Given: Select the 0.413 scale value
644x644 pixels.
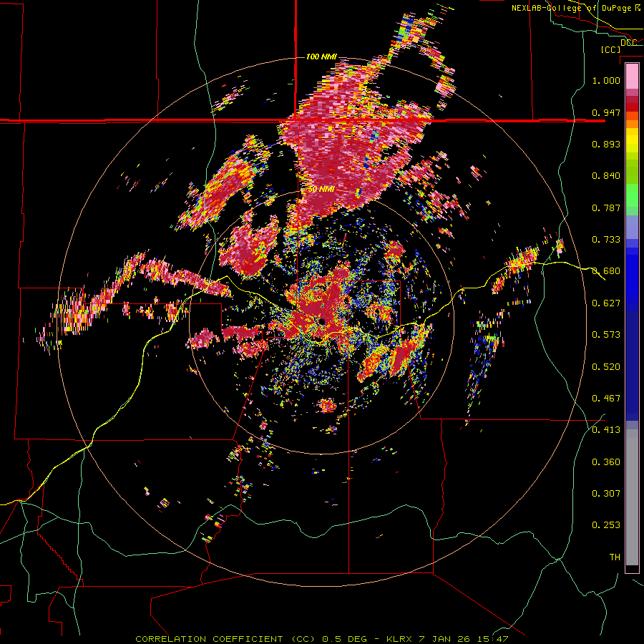Looking at the screenshot, I should click(x=606, y=430).
